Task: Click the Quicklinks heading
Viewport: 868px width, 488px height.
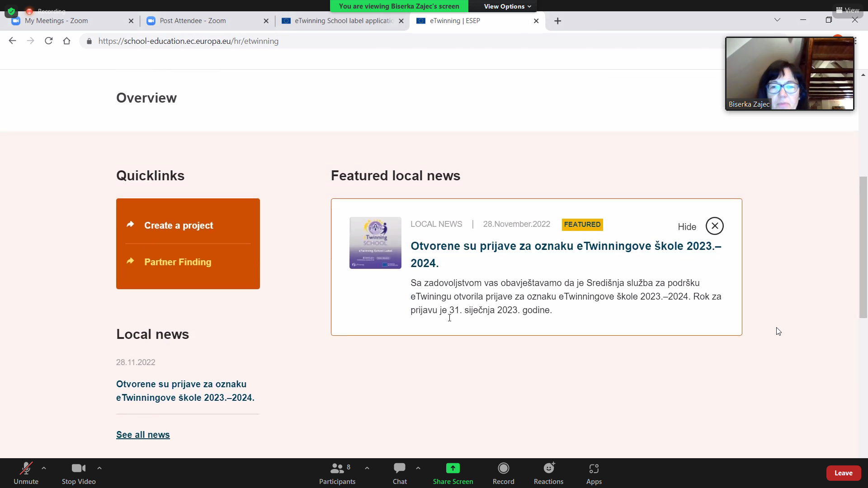Action: (x=150, y=176)
